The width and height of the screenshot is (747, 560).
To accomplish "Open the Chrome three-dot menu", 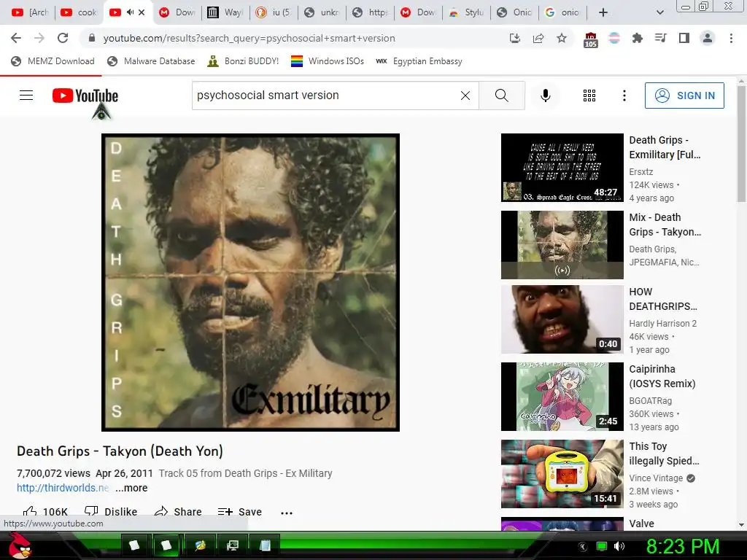I will coord(731,38).
